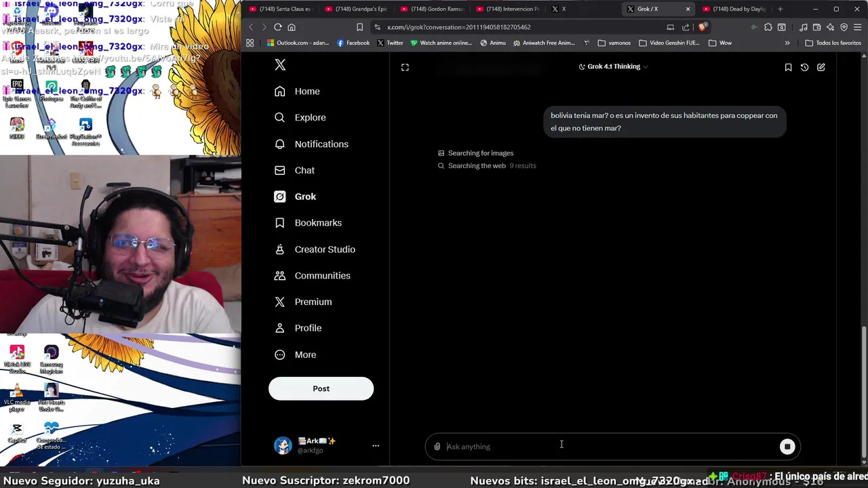
Task: Open Profile in the sidebar
Action: (298, 328)
